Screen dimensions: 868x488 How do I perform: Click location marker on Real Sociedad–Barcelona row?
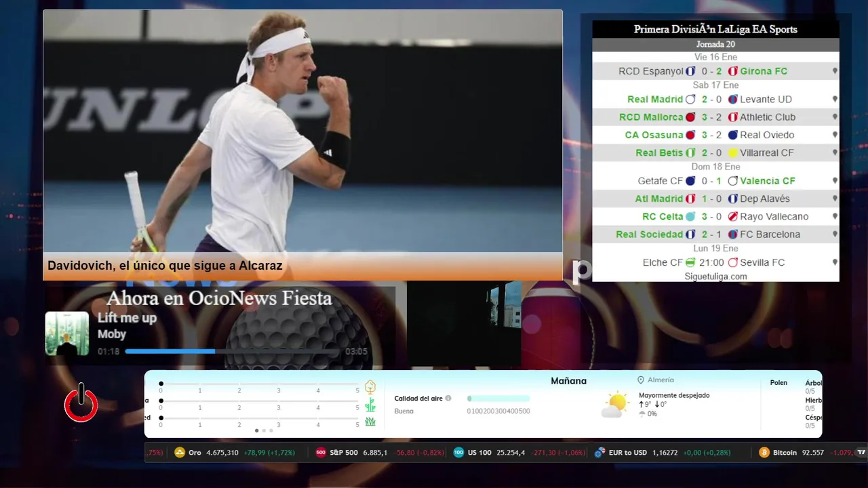click(x=835, y=235)
